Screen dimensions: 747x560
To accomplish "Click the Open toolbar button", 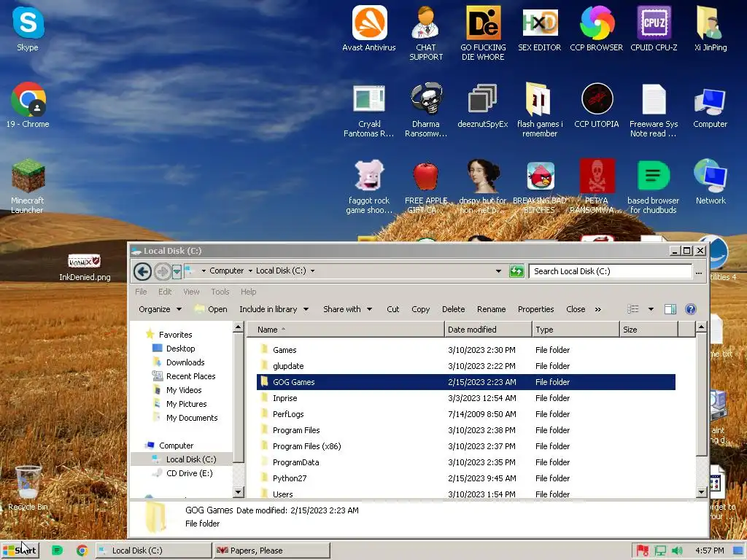I will [211, 309].
